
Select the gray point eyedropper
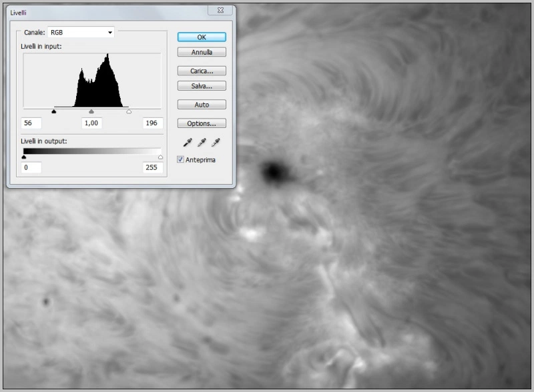click(202, 143)
